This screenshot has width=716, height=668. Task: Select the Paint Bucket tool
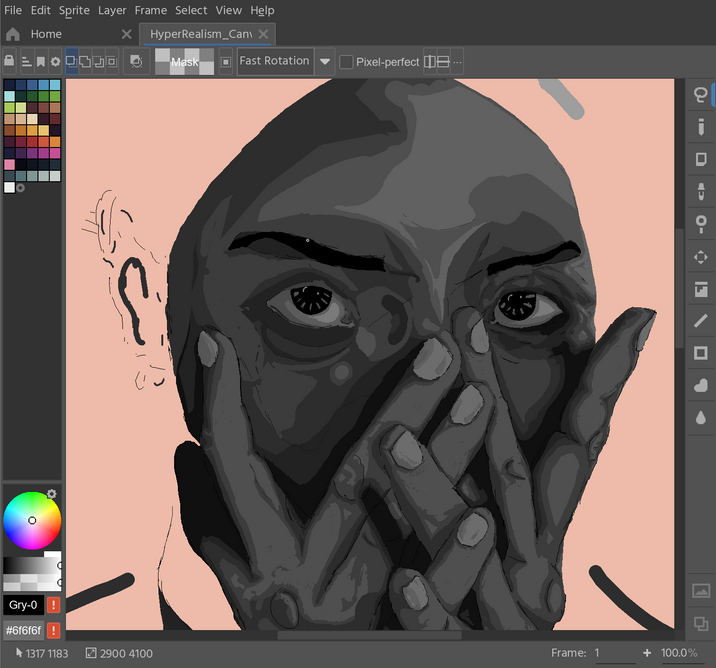point(700,289)
